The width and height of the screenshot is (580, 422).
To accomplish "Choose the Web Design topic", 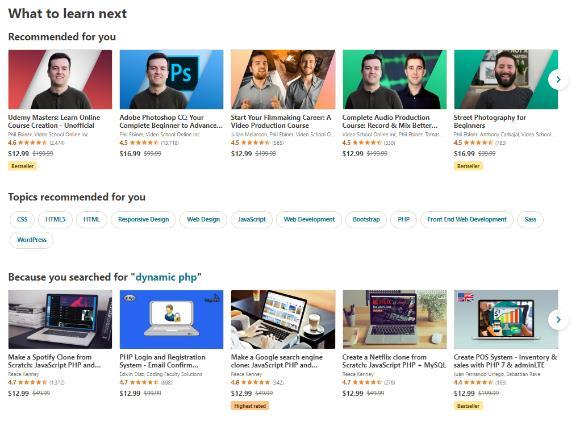I will click(203, 219).
